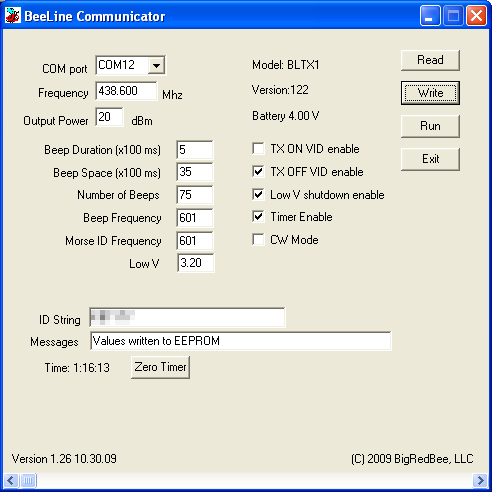492x492 pixels.
Task: Click the BeeLine bee icon in title bar
Action: (x=13, y=16)
